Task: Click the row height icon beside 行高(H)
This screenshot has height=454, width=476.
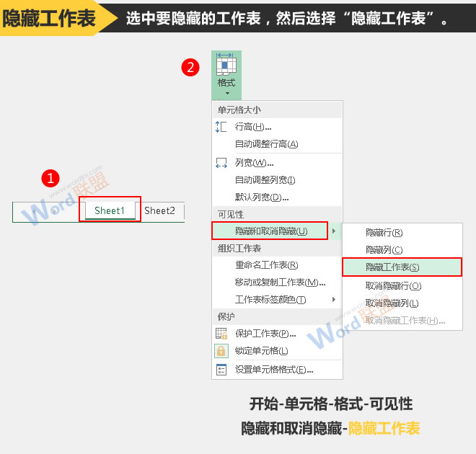Action: (x=221, y=127)
